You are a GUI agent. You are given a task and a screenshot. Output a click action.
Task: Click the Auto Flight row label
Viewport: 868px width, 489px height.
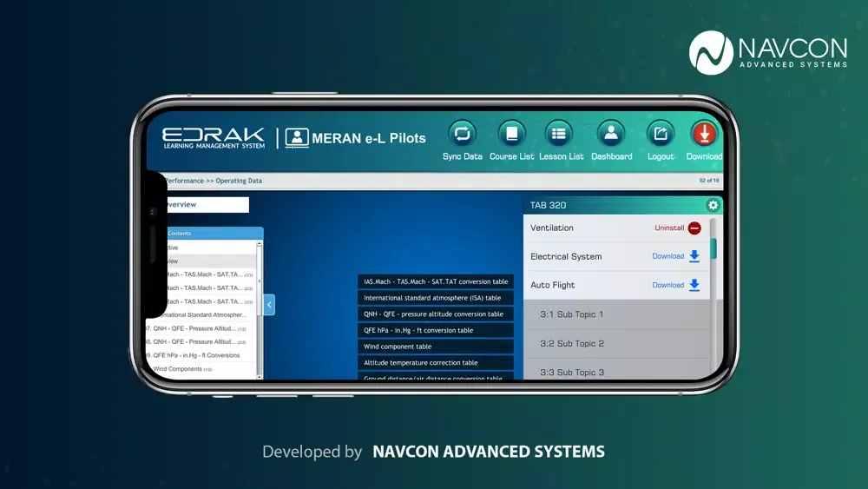click(x=552, y=285)
